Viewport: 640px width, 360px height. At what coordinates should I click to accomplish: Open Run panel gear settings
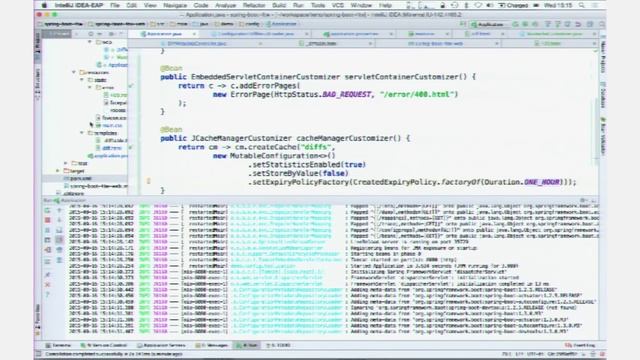pyautogui.click(x=584, y=200)
